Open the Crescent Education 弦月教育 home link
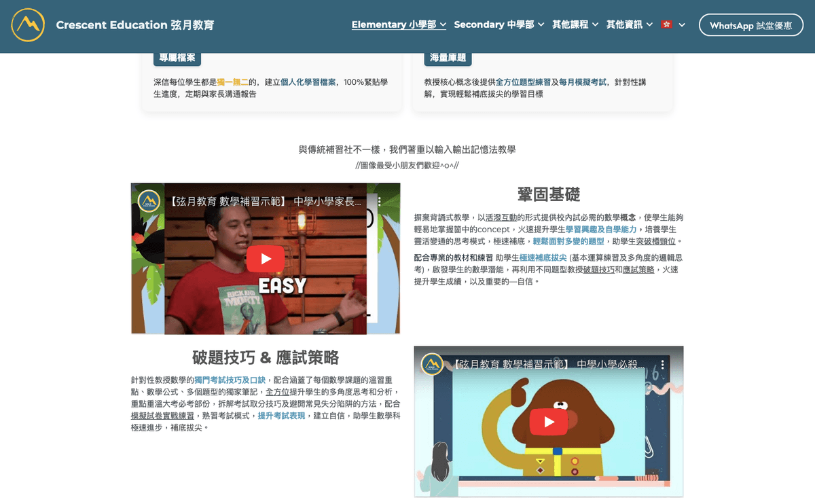This screenshot has width=815, height=504. coord(135,25)
